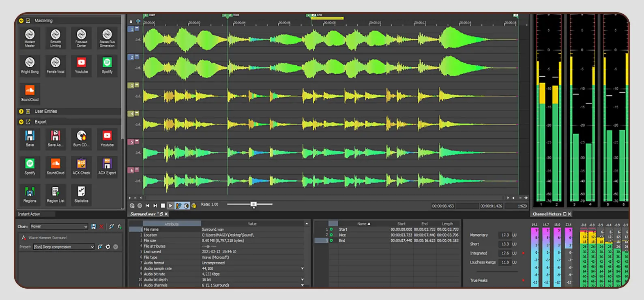Click the plug-in chain bypass icon
644x300 pixels.
coord(112,227)
